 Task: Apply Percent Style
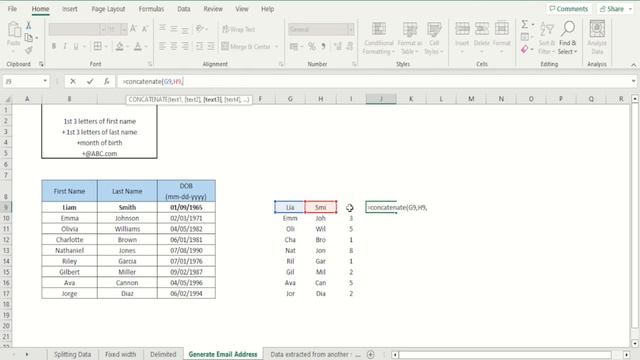click(x=312, y=47)
